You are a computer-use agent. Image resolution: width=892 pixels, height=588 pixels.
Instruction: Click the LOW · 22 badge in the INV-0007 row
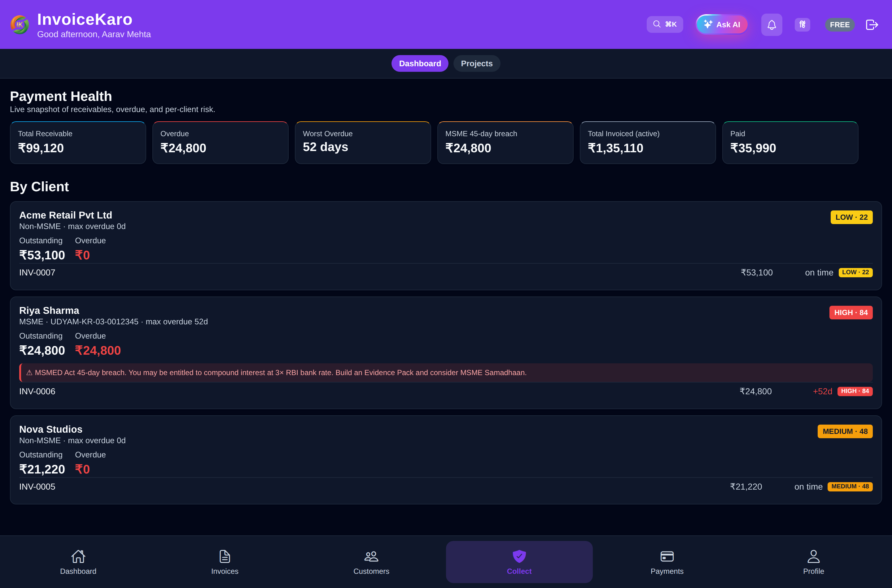click(x=855, y=272)
